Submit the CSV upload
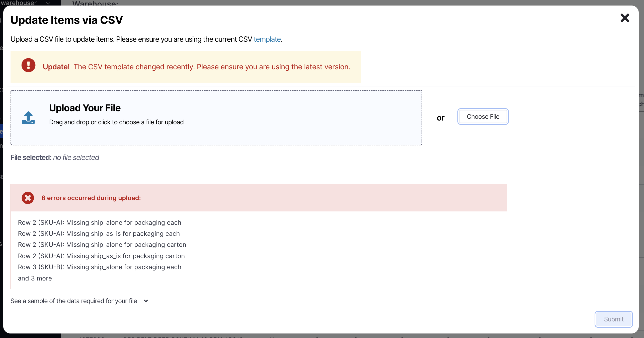This screenshot has width=644, height=338. [613, 319]
